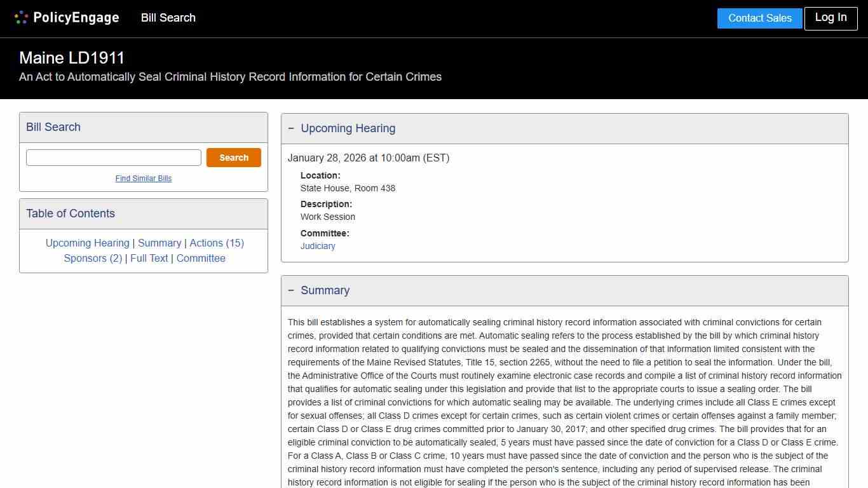Click the PolicyEngage logo icon
The width and height of the screenshot is (868, 488).
21,18
